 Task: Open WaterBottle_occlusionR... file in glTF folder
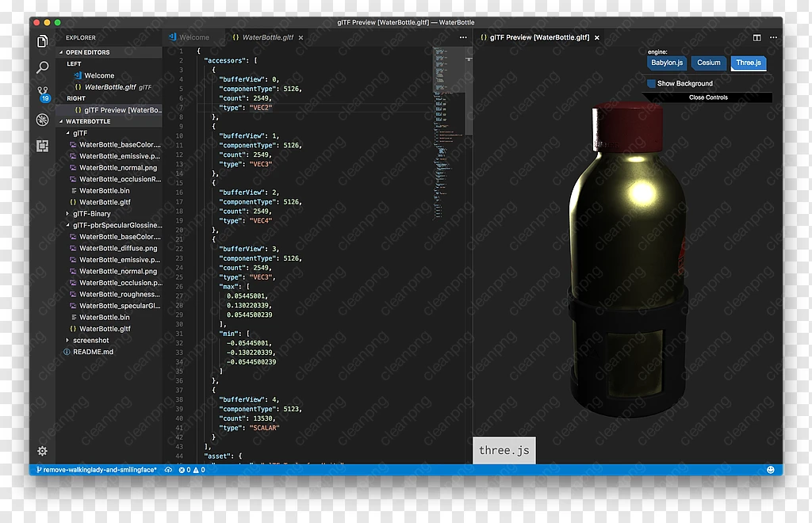tap(109, 179)
